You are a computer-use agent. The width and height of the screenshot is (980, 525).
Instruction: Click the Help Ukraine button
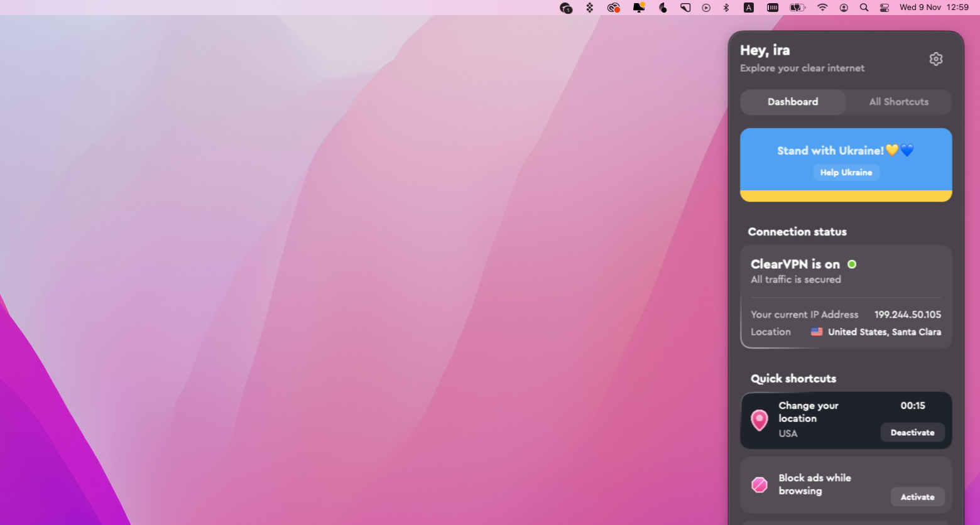(846, 172)
